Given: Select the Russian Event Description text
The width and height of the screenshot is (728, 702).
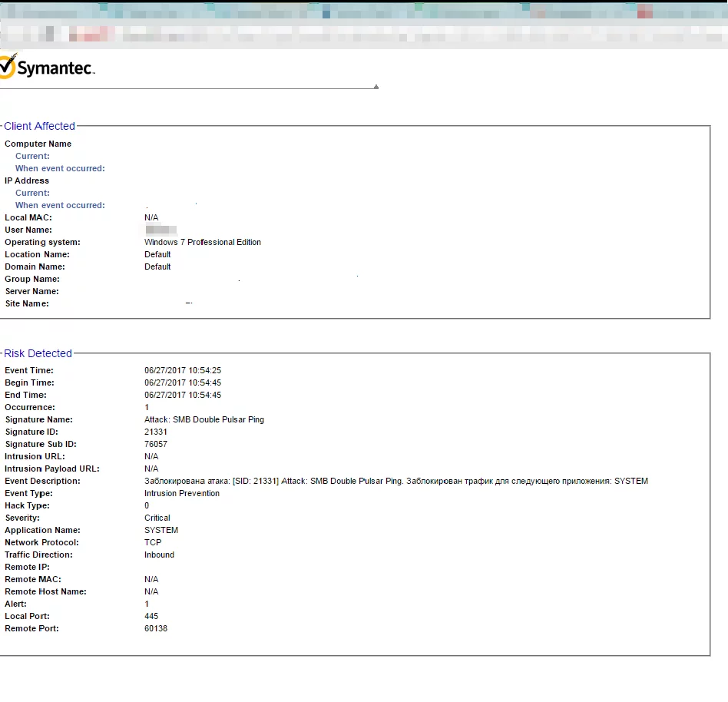Looking at the screenshot, I should 396,481.
